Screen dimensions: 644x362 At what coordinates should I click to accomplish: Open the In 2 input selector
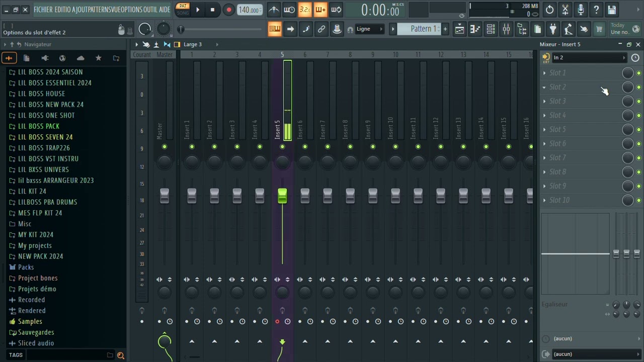(x=589, y=58)
